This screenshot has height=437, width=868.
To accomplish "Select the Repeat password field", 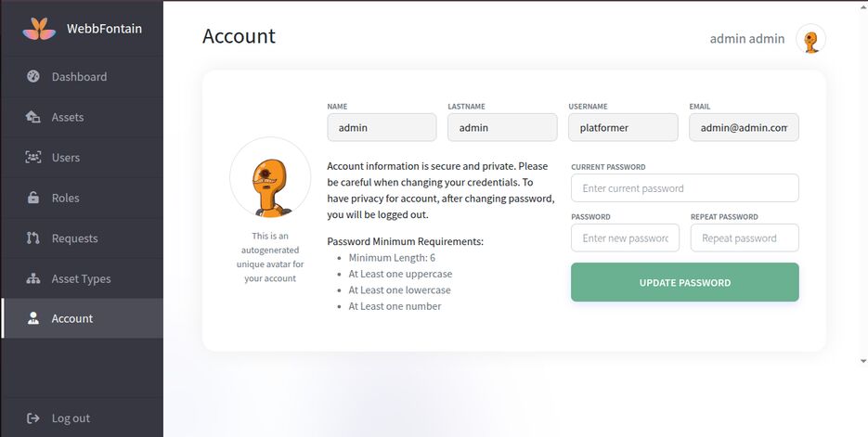I will (745, 238).
